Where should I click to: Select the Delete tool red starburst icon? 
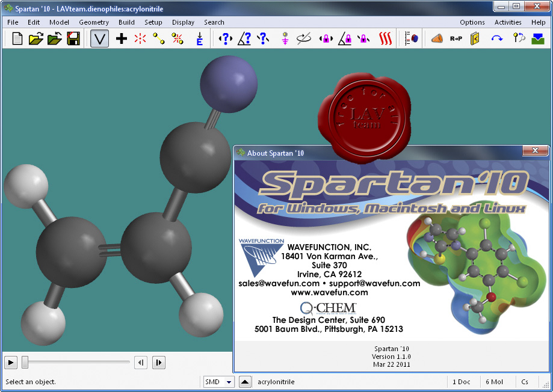pos(140,38)
